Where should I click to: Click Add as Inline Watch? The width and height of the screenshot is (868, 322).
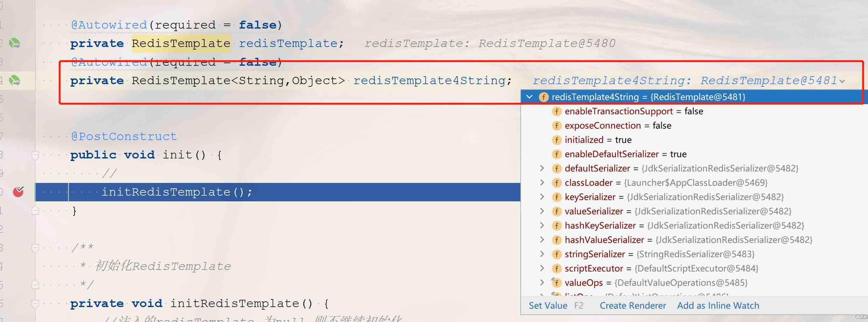[718, 305]
